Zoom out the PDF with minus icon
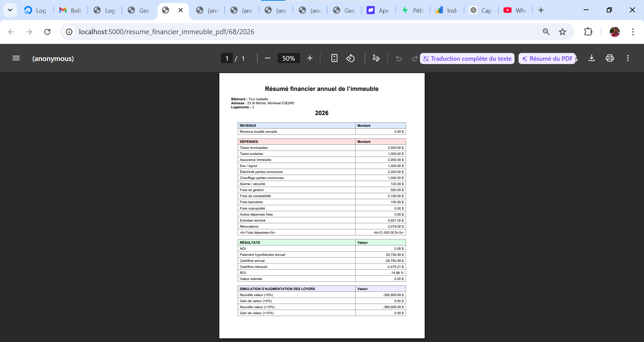Screen dimensions: 644x342 pyautogui.click(x=267, y=58)
